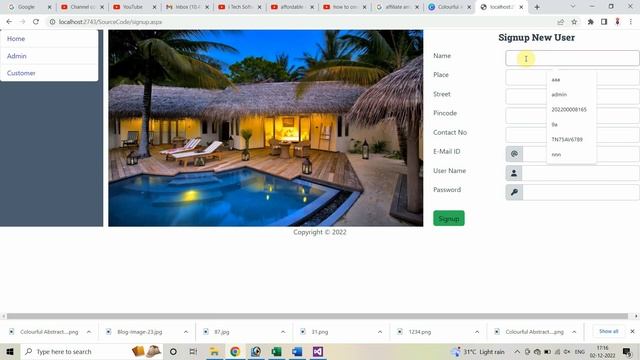Viewport: 640px width, 360px height.
Task: Open the 1234.png downloaded file
Action: click(420, 332)
